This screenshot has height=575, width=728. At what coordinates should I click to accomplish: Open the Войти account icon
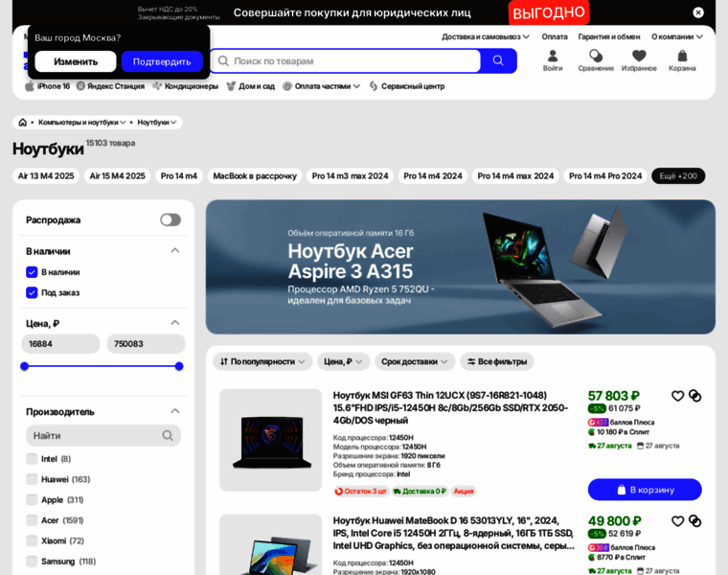pos(553,60)
